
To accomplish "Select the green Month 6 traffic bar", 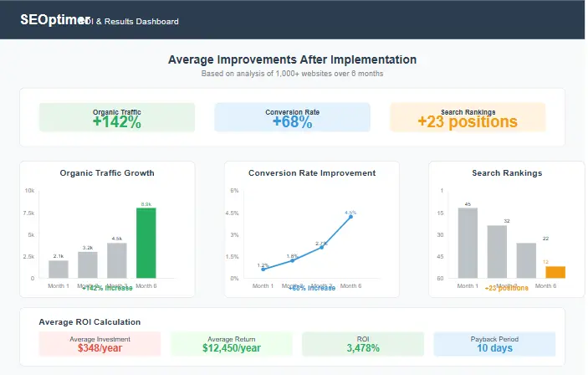I will (x=146, y=243).
